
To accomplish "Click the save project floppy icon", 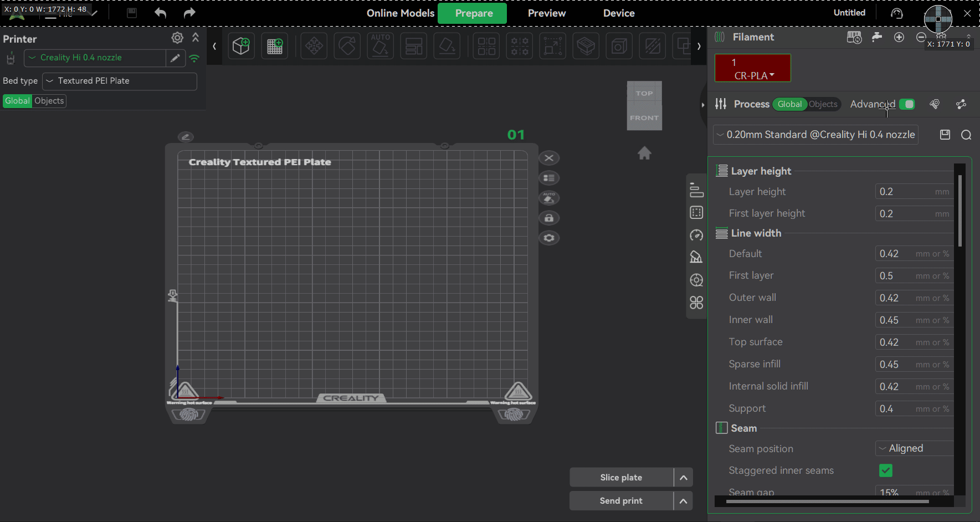I will click(132, 13).
